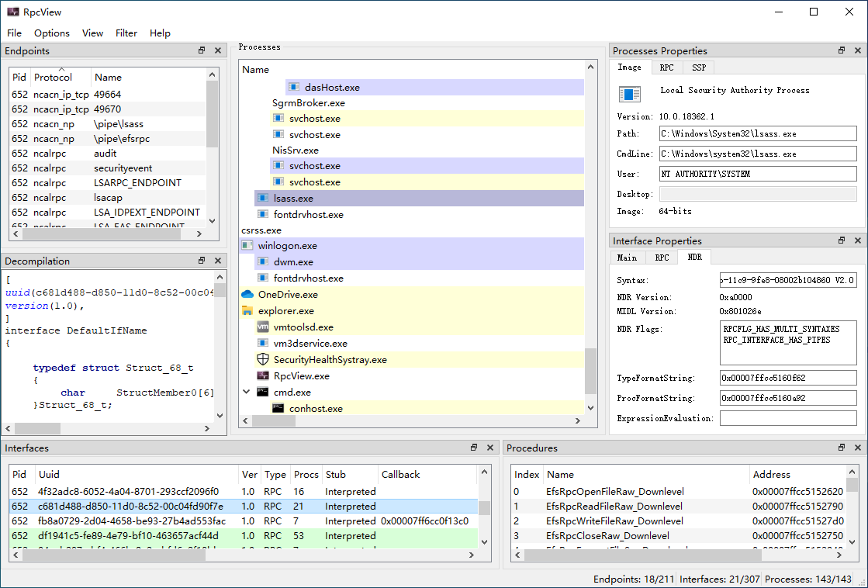Click the ProcFormatString input field
Screen dimensions: 868x588
[x=788, y=397]
